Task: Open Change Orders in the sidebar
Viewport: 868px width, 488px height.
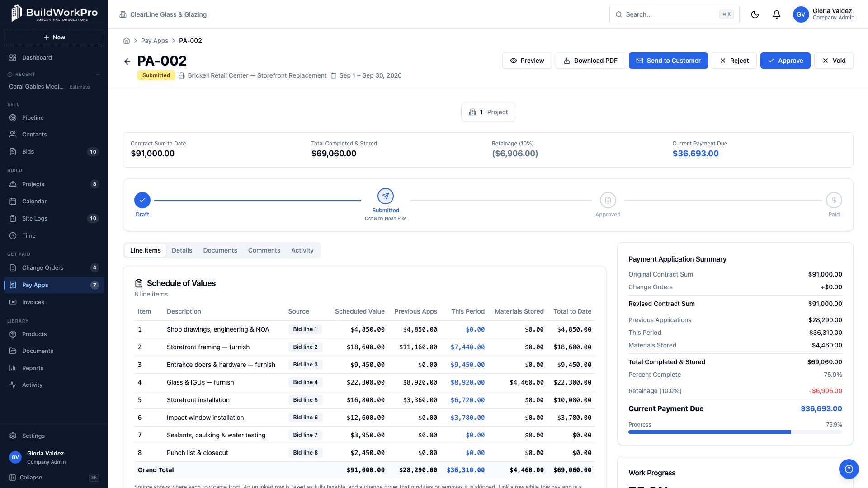Action: pos(54,268)
